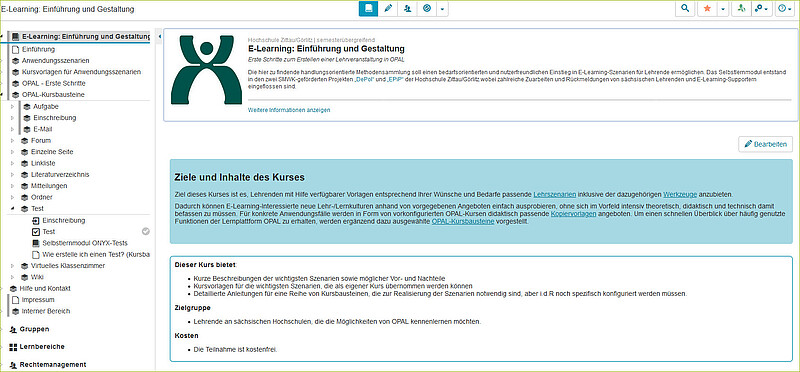800x372 pixels.
Task: Select the Mitteilungen tree label
Action: pyautogui.click(x=49, y=186)
